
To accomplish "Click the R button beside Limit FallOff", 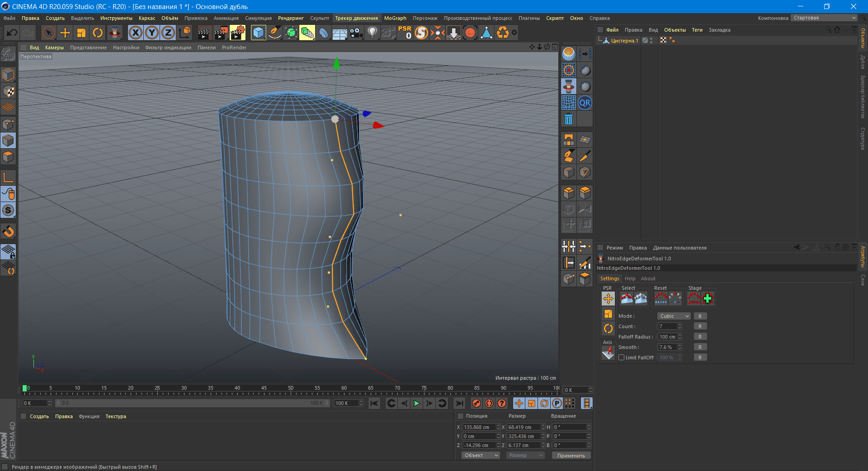I will pos(700,358).
